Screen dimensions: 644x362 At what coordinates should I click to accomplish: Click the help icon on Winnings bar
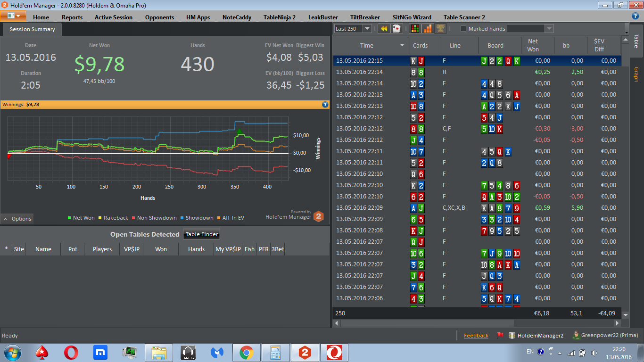pyautogui.click(x=325, y=105)
